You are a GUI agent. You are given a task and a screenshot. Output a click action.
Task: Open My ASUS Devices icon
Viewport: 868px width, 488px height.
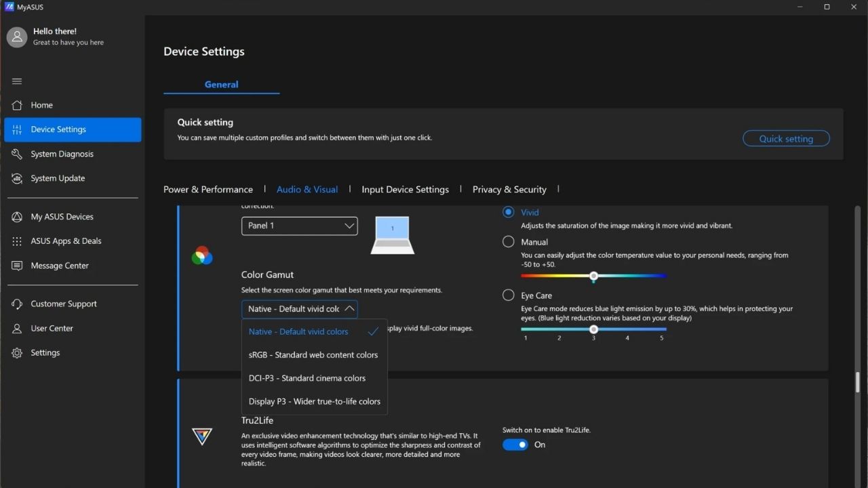tap(18, 217)
